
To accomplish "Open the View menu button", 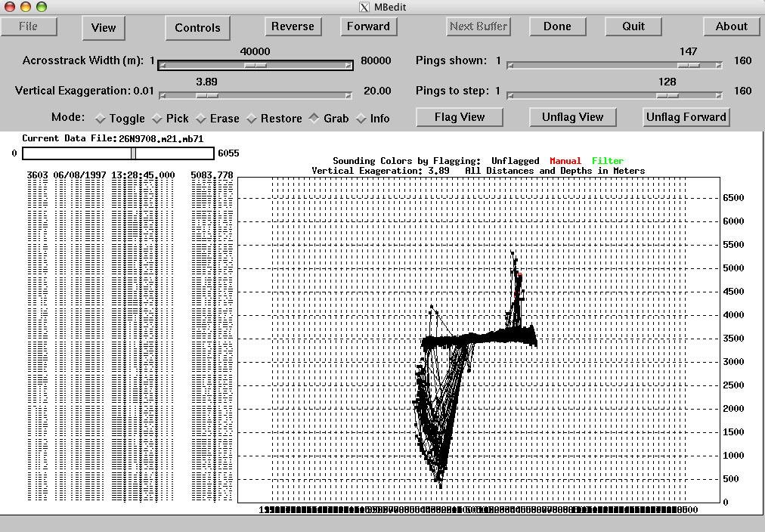I will click(x=104, y=28).
